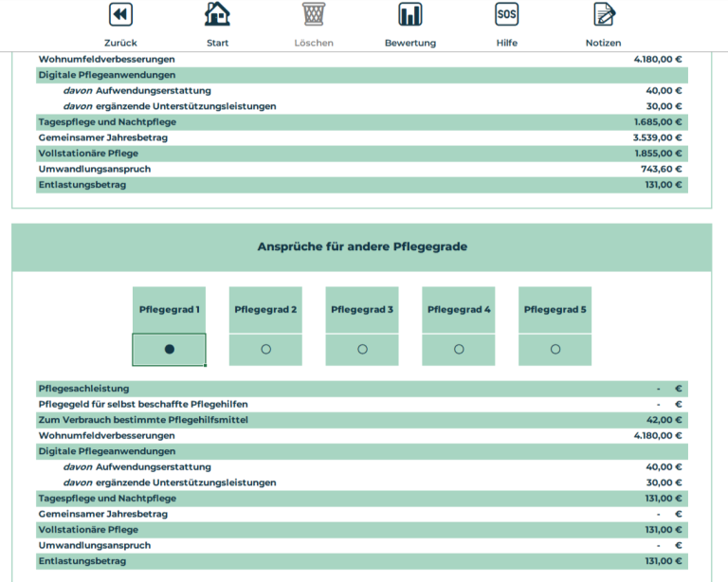Select the lower Wohnumfeldverbesserungen 4.180,00 € value
Screen dimensions: 728x582
tap(658, 435)
